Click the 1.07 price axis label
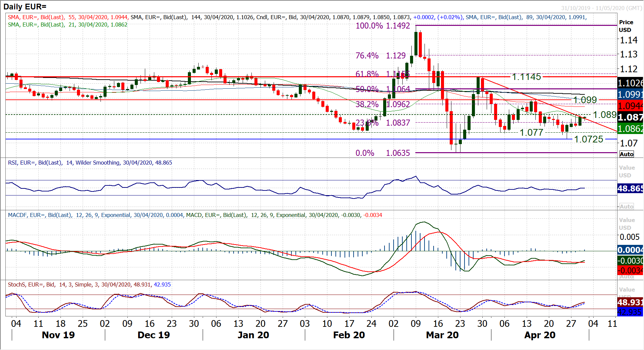Viewport: 644px width, 350px height. tap(629, 143)
